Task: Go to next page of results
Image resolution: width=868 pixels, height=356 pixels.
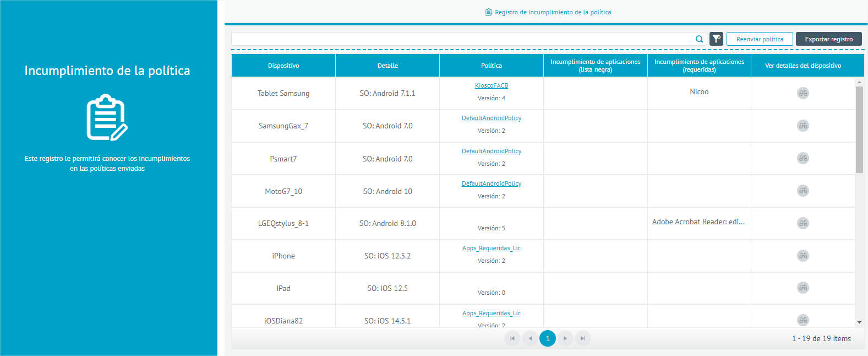Action: [565, 338]
